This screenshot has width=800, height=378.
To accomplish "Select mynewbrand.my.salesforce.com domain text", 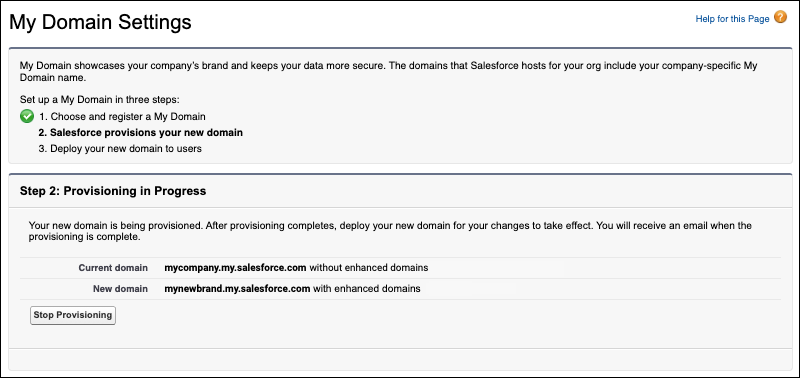I will pos(237,289).
